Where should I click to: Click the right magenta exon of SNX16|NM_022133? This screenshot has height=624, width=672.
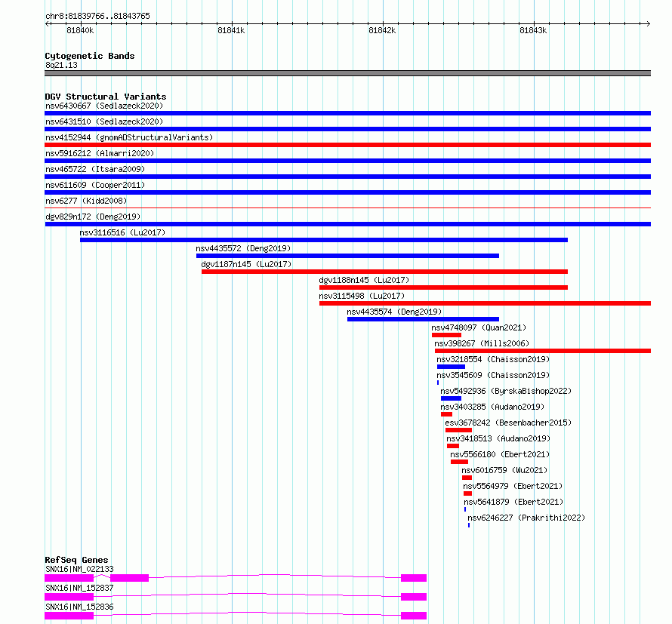pyautogui.click(x=414, y=578)
